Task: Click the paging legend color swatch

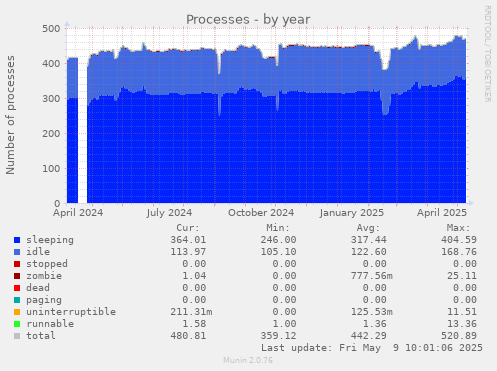Action: pos(17,300)
